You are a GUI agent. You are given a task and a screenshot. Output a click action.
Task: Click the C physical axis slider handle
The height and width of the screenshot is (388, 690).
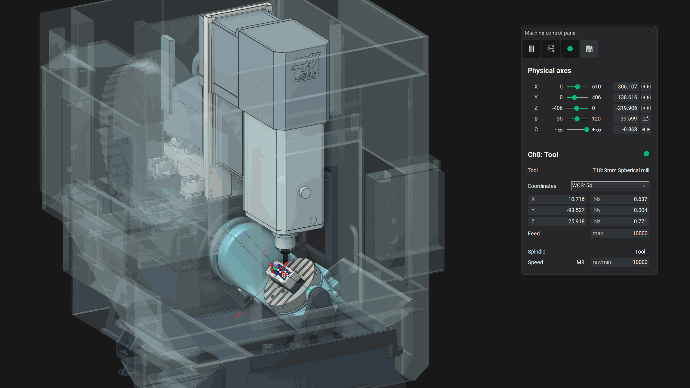click(587, 129)
